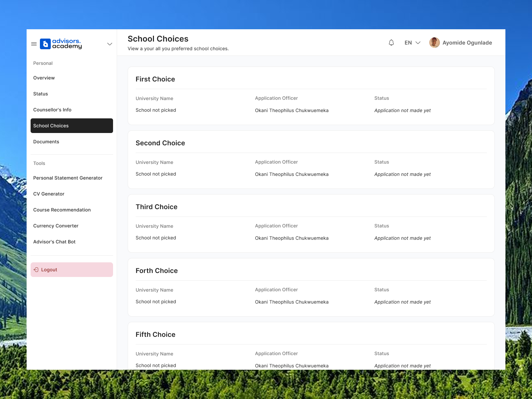Viewport: 532px width, 399px height.
Task: Open the notifications bell
Action: pyautogui.click(x=391, y=43)
